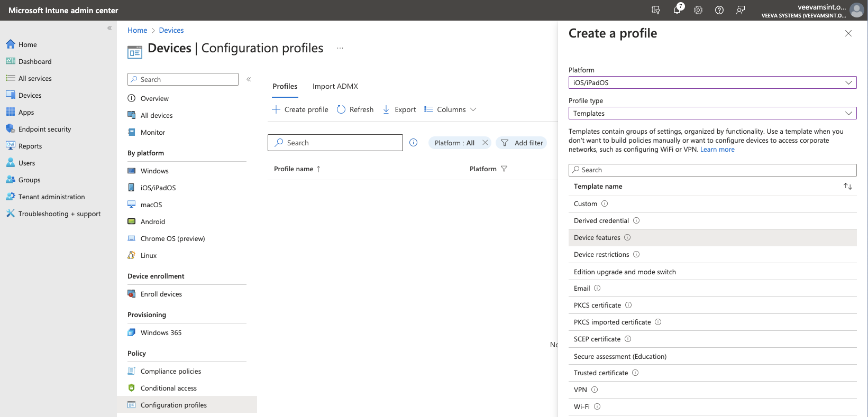Switch to the Import ADMX tab
868x417 pixels.
point(335,86)
